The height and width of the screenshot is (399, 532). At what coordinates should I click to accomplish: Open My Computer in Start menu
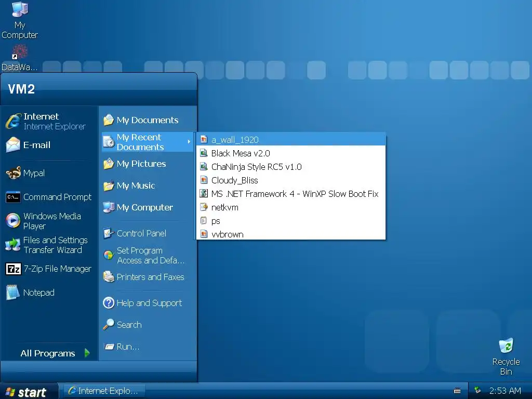pyautogui.click(x=138, y=207)
